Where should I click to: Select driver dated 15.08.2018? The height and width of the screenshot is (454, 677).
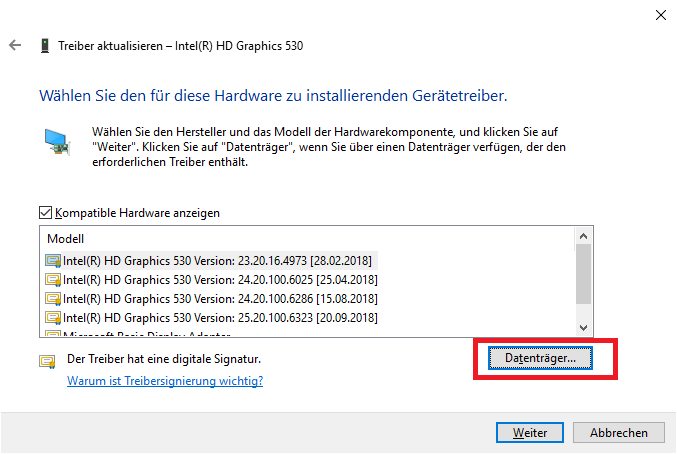pyautogui.click(x=220, y=299)
